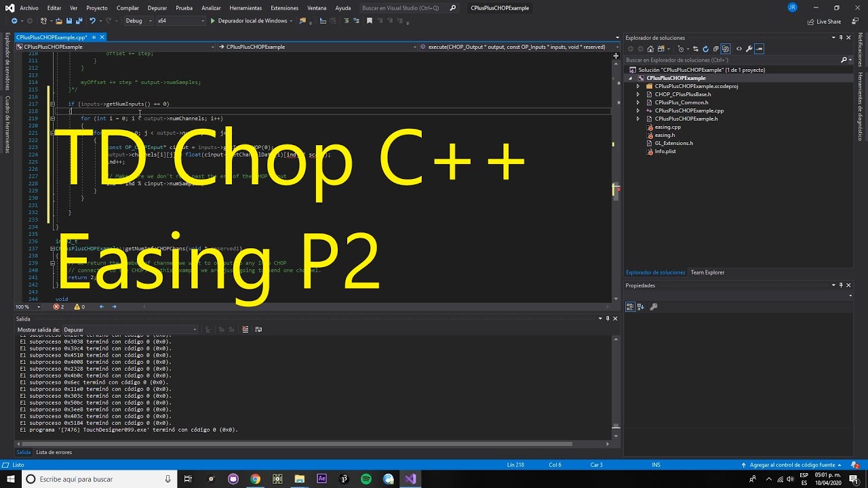This screenshot has width=868, height=488.
Task: Switch to Lista de errores tab
Action: pyautogui.click(x=54, y=452)
